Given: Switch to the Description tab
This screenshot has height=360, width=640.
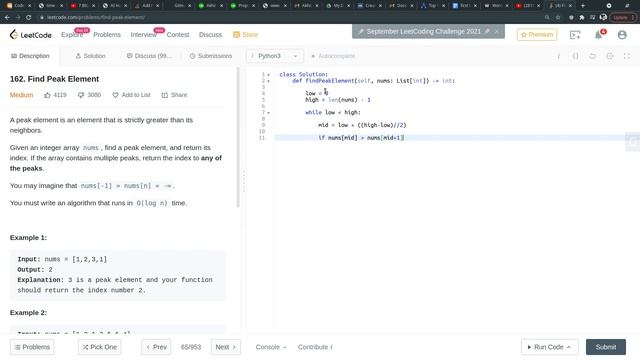Looking at the screenshot, I should click(30, 56).
